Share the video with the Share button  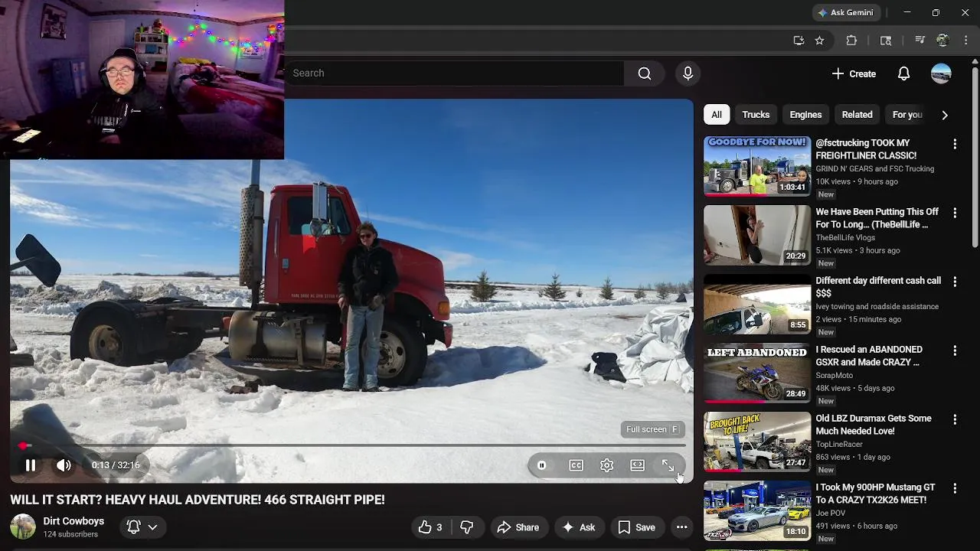[518, 527]
